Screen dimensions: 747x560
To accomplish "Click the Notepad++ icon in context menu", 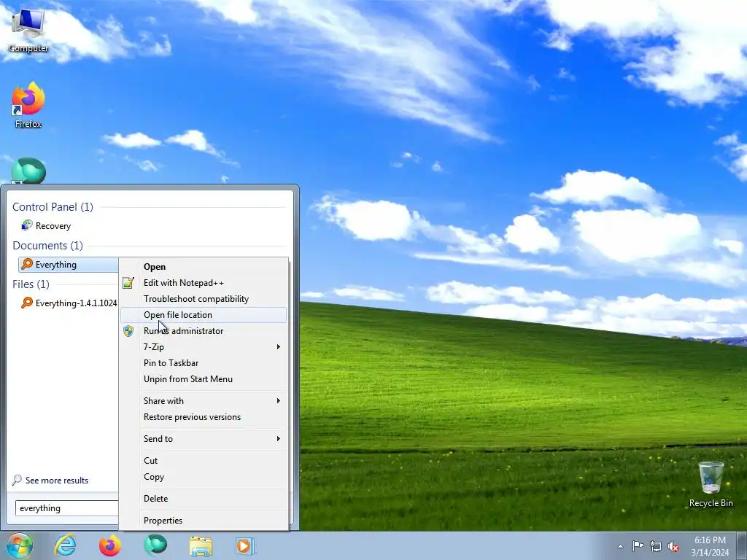I will [x=128, y=283].
